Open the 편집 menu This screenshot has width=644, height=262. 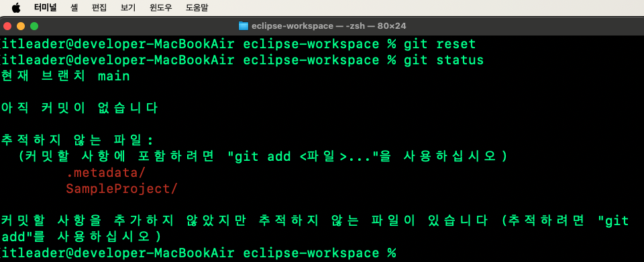point(99,7)
